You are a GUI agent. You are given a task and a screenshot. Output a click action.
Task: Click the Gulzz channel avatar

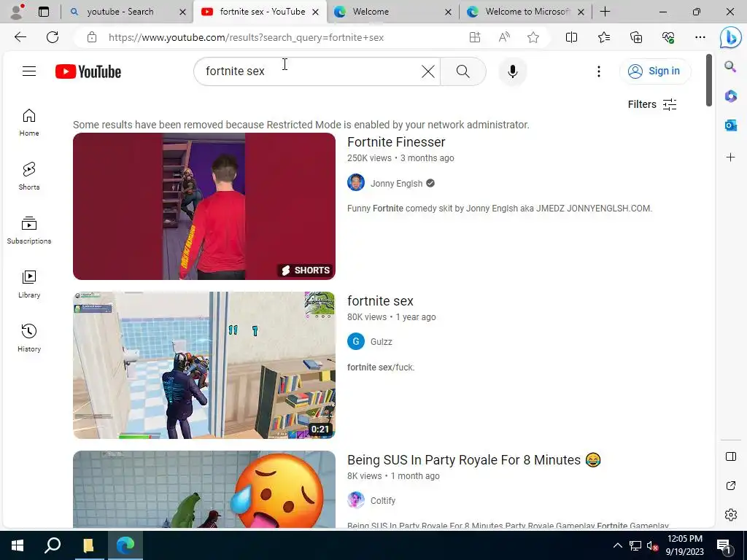tap(356, 341)
